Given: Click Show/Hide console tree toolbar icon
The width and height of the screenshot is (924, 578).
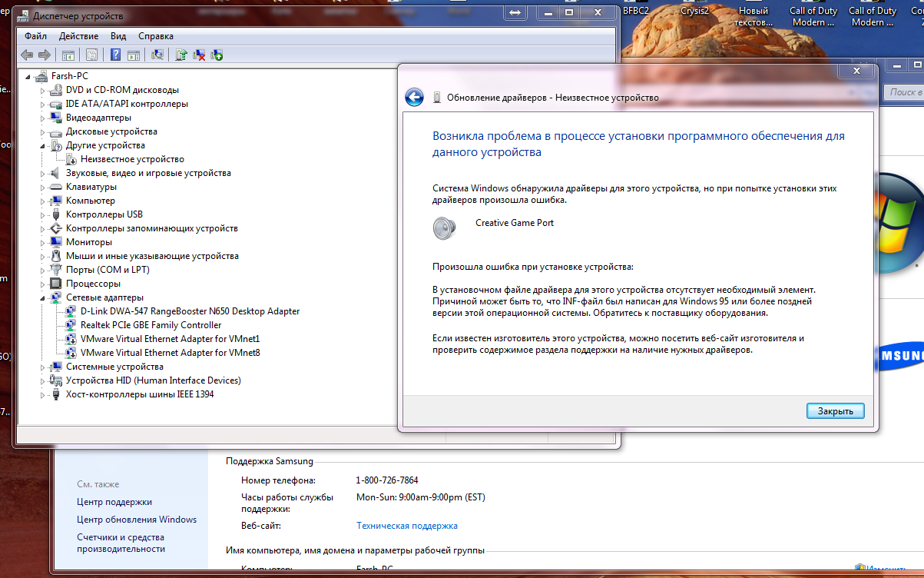Looking at the screenshot, I should [68, 55].
